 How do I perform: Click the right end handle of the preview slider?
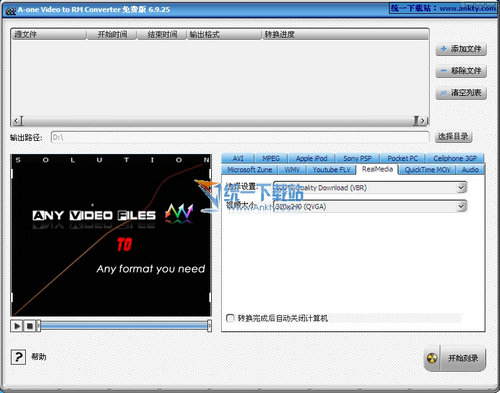coord(209,326)
